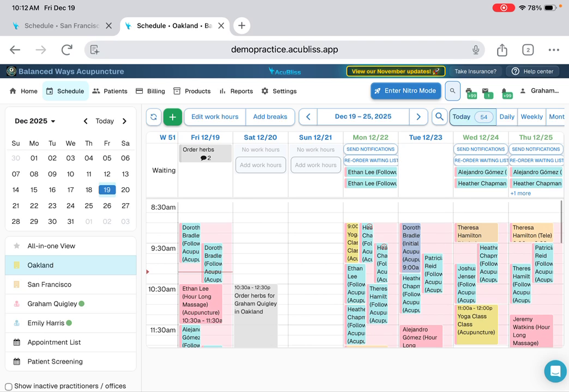This screenshot has height=392, width=569.
Task: Tap the browser share icon
Action: [x=502, y=50]
